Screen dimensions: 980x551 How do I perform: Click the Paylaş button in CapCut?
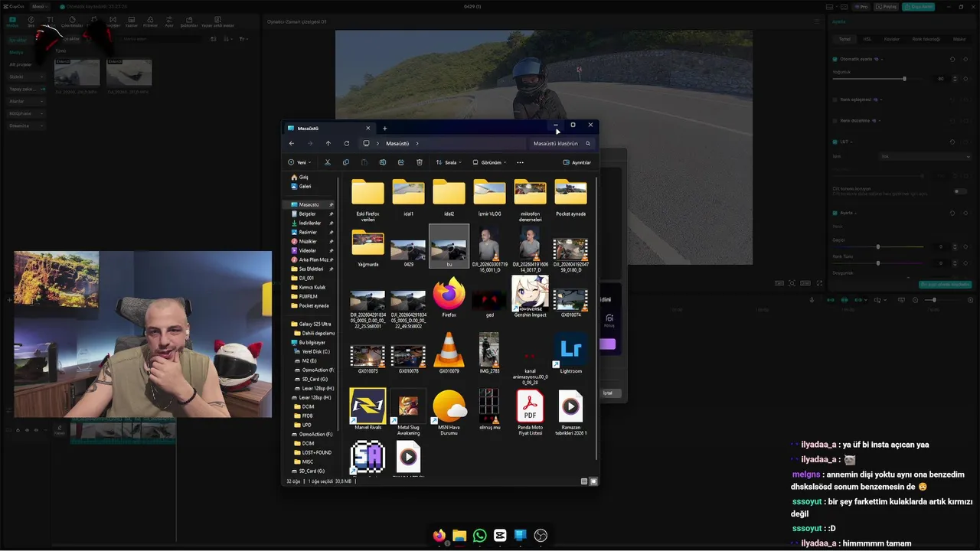tap(887, 7)
